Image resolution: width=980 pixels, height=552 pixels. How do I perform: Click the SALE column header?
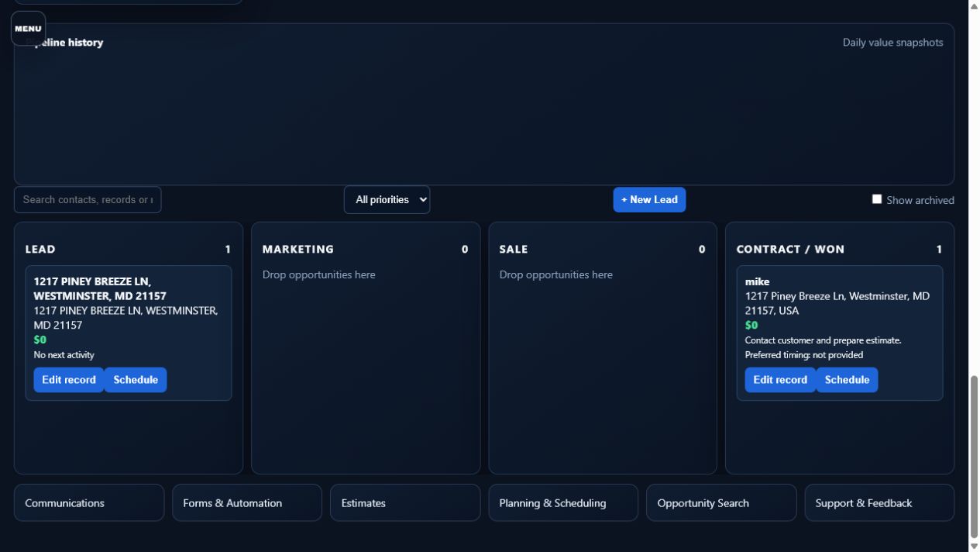click(514, 249)
